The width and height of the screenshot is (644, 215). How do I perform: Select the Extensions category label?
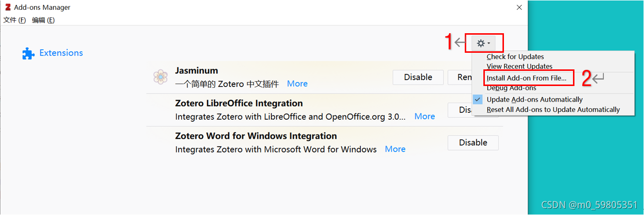click(61, 53)
